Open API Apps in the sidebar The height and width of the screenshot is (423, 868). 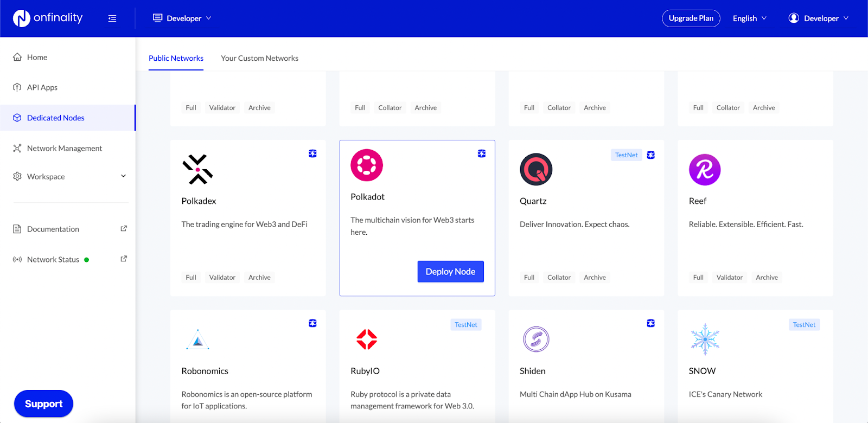[x=68, y=87]
